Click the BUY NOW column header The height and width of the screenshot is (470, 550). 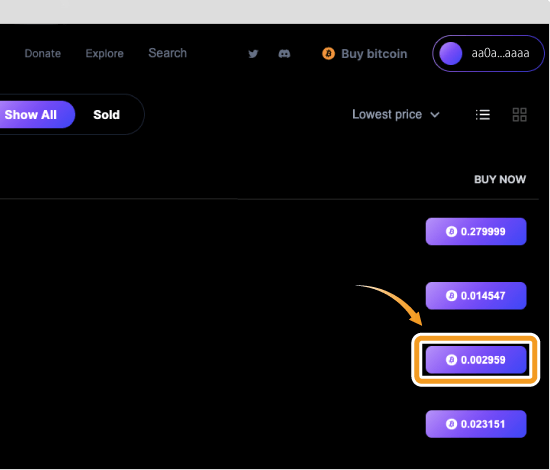pyautogui.click(x=500, y=180)
